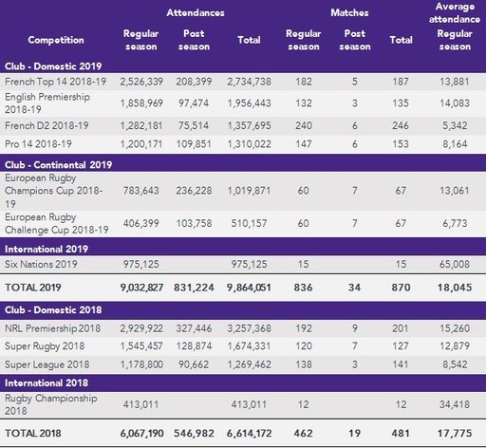Click total attendance value 9,864,051
Screen dimensions: 486x448
pos(249,288)
